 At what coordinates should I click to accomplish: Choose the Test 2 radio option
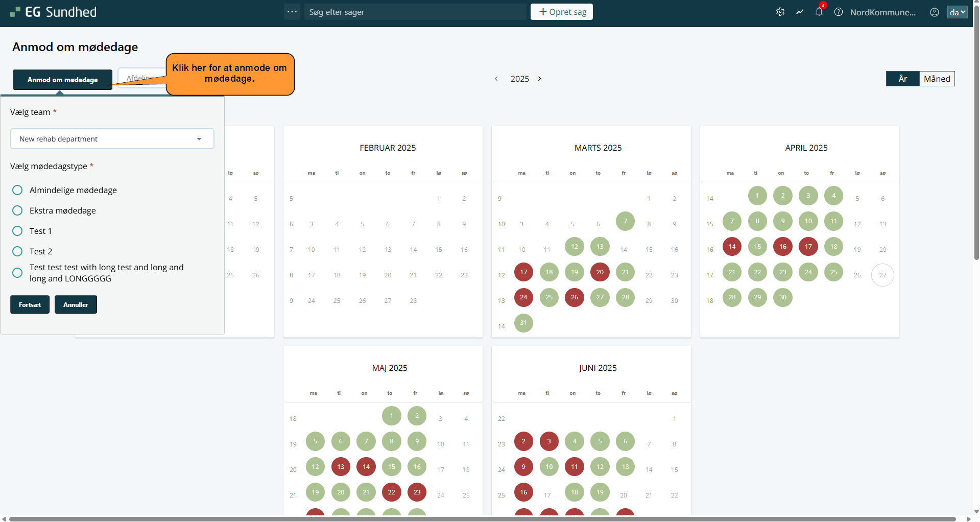coord(17,251)
